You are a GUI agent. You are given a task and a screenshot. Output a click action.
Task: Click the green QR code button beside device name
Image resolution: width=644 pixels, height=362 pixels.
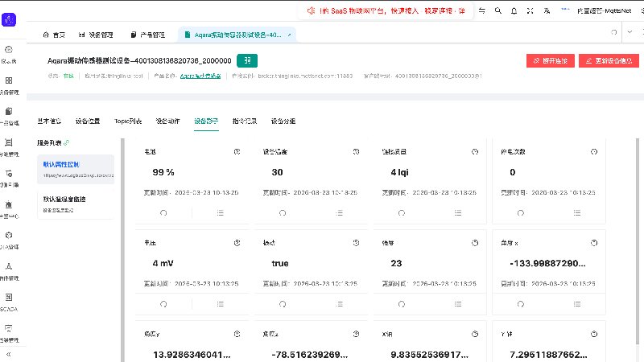(x=247, y=61)
